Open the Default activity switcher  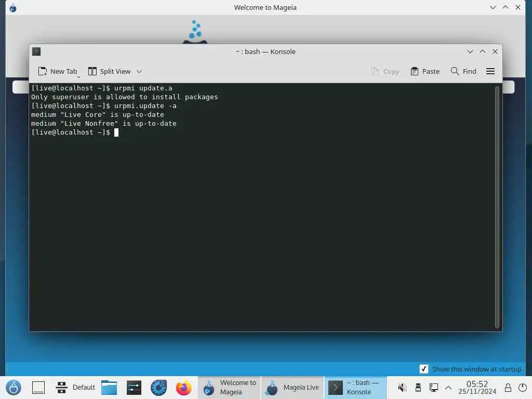pos(75,388)
